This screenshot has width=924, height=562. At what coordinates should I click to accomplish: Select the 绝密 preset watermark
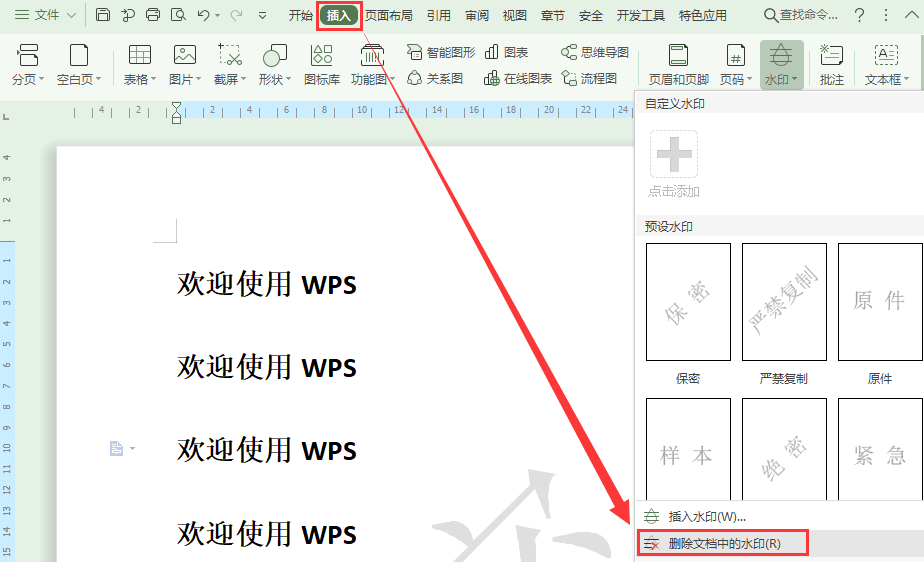coord(784,449)
